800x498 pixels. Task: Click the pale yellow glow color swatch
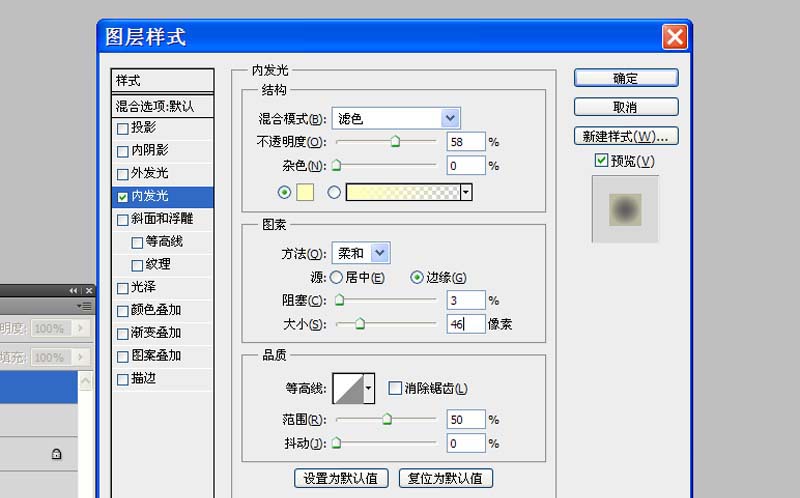point(305,192)
